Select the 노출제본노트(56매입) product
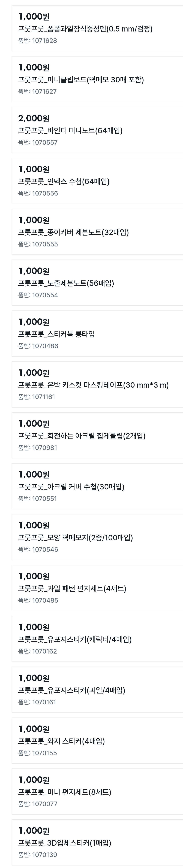183x868 pixels. (98, 283)
